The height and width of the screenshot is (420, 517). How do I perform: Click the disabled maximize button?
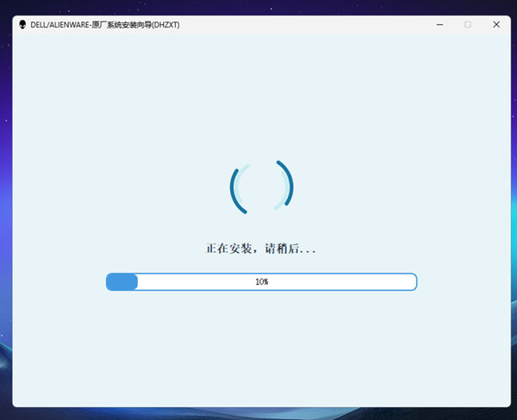click(x=468, y=25)
